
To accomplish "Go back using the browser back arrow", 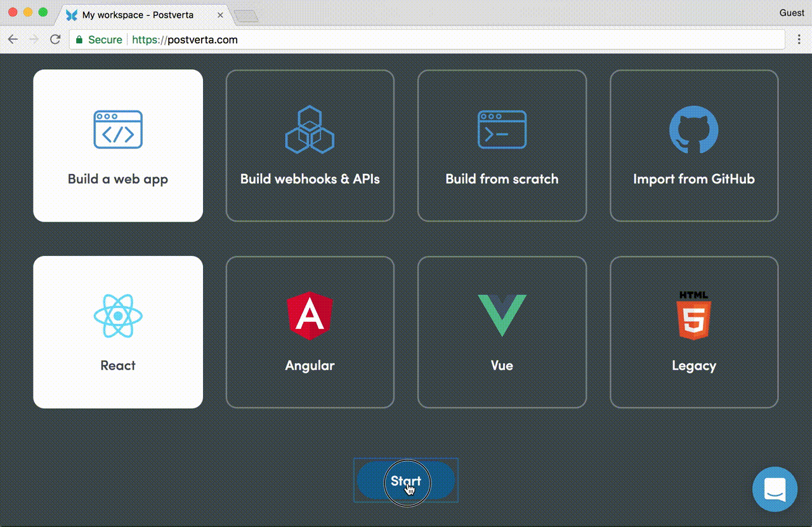I will 13,39.
